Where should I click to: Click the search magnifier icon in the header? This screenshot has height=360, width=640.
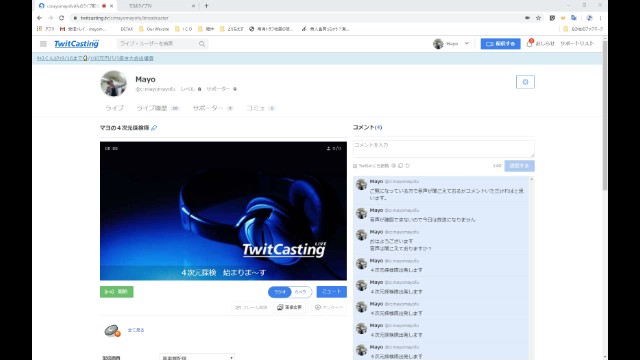coord(202,44)
